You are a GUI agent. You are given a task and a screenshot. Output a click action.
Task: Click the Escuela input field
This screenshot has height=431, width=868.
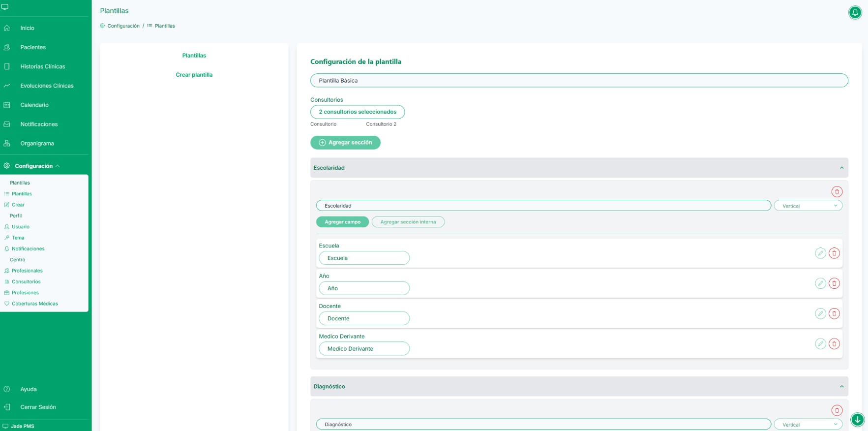click(364, 258)
